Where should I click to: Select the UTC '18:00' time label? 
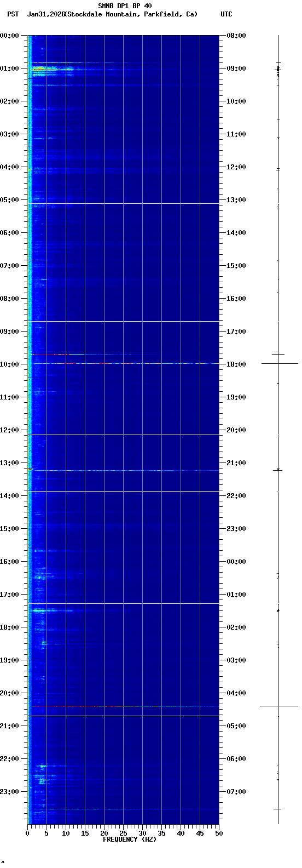pos(236,364)
